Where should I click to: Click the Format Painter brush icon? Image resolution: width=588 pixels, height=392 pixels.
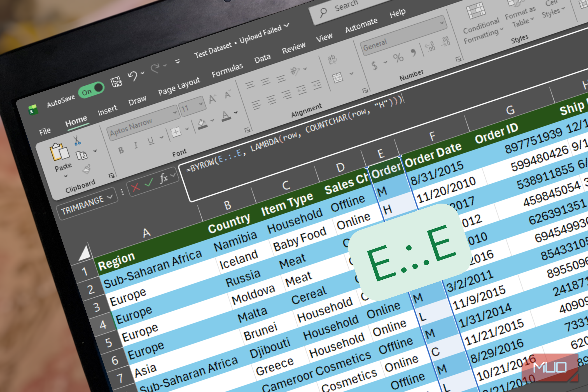tap(87, 169)
